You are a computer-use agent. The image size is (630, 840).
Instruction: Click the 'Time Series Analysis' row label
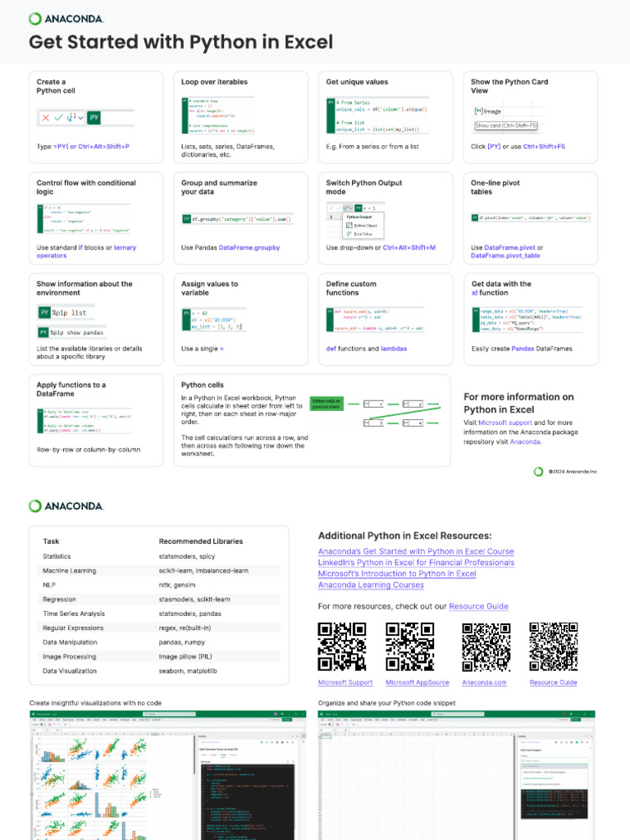tap(74, 614)
